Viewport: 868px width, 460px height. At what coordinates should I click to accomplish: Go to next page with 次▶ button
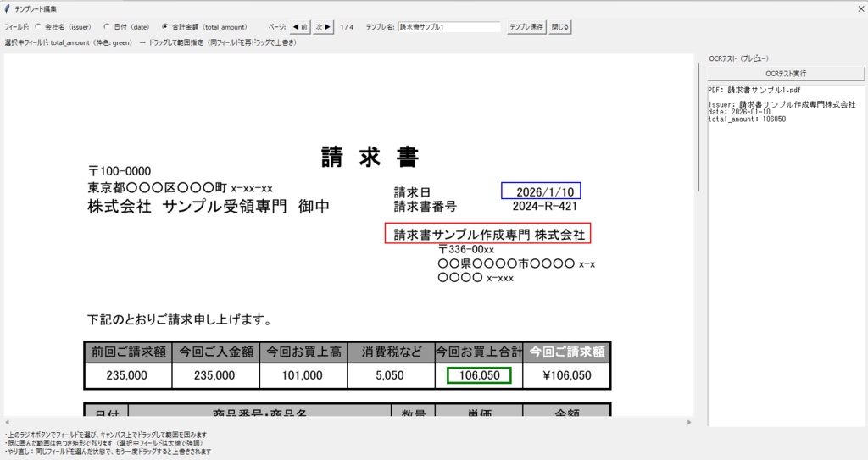[323, 26]
